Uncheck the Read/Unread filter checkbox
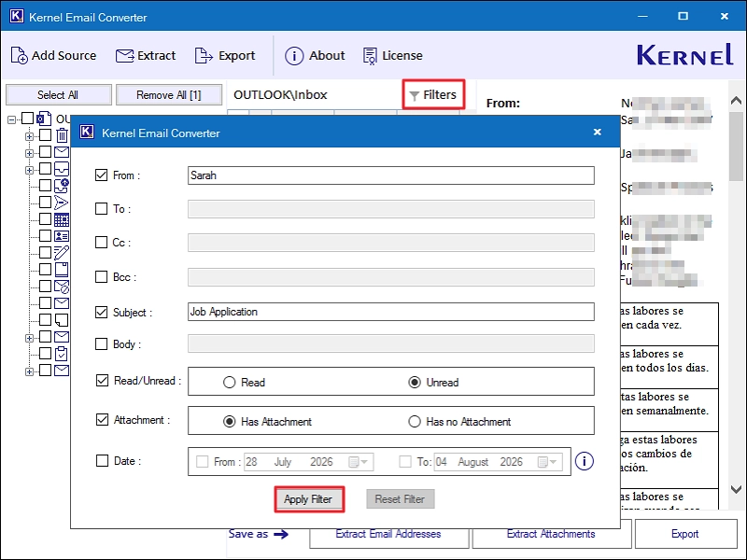Screen dimensions: 747x560 pyautogui.click(x=102, y=380)
